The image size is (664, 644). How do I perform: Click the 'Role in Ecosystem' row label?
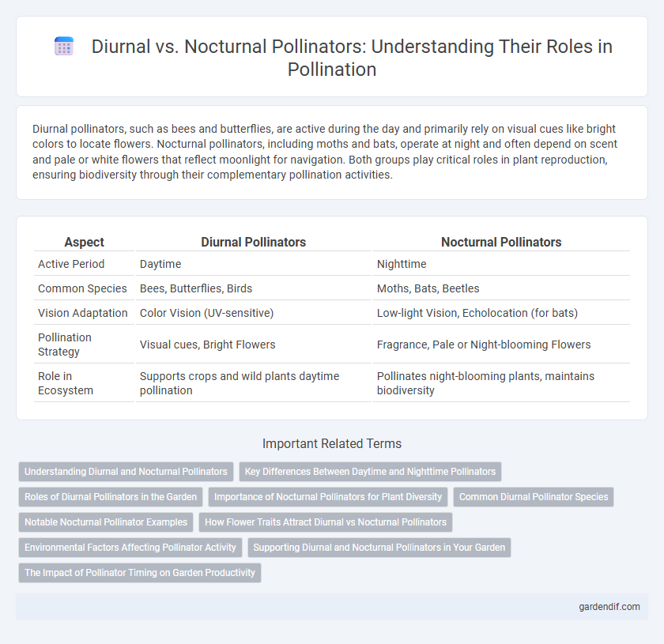coord(84,383)
